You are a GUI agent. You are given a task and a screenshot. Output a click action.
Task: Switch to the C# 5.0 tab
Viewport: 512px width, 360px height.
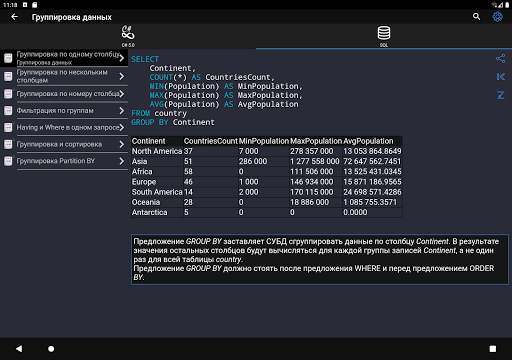pos(128,36)
